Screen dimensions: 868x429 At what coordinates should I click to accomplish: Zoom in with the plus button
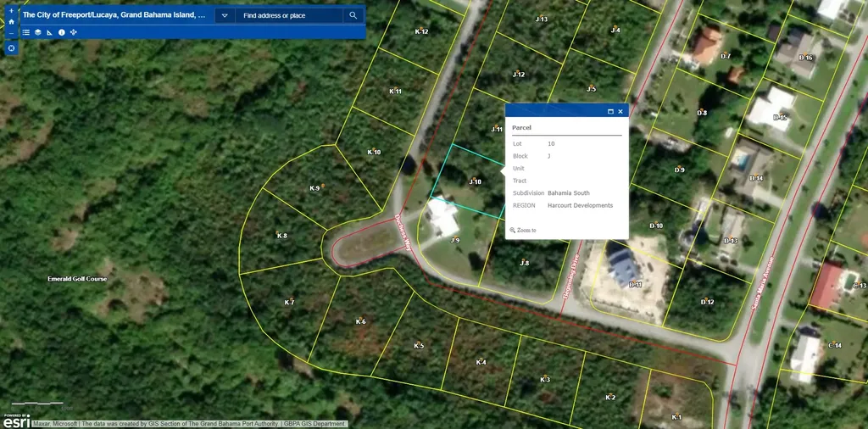(x=11, y=11)
